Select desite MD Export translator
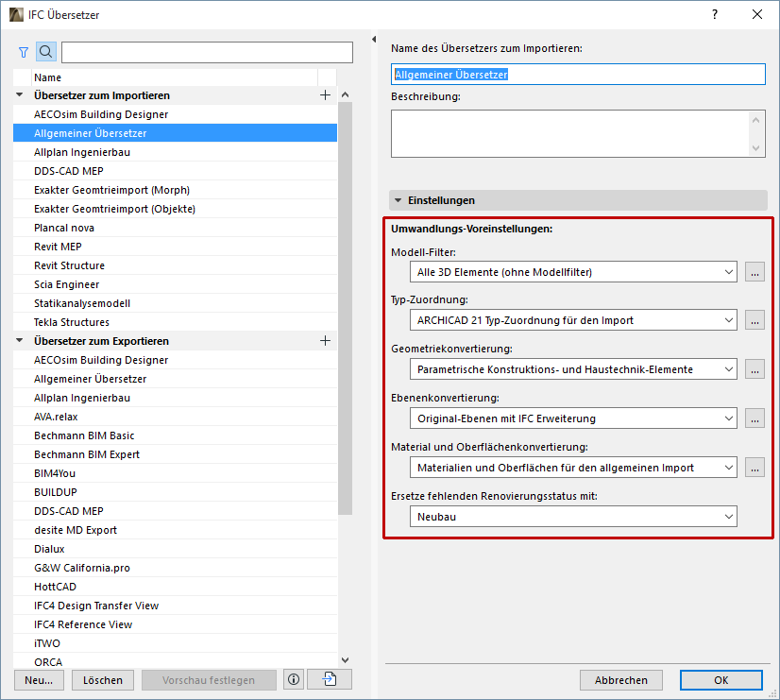Screen dimensions: 780x700 175,530
